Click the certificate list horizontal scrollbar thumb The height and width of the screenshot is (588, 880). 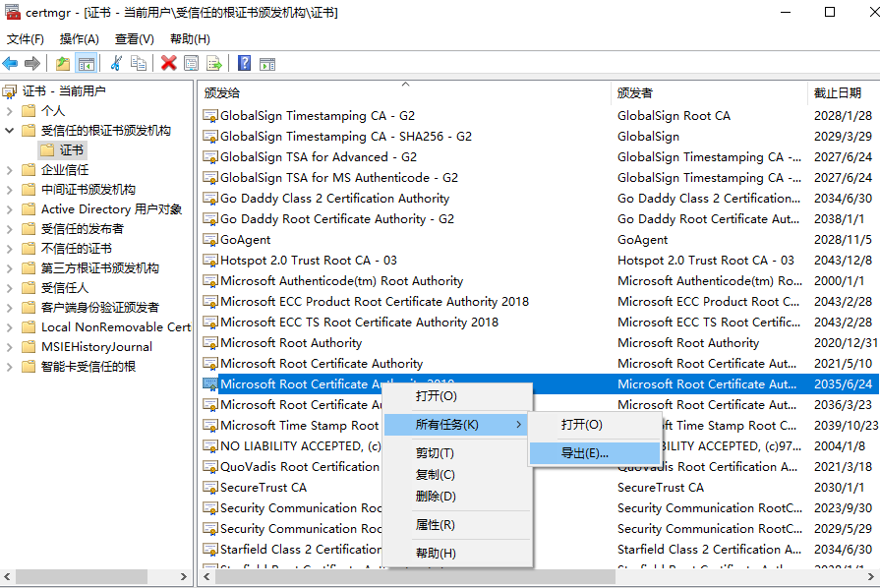[x=414, y=576]
